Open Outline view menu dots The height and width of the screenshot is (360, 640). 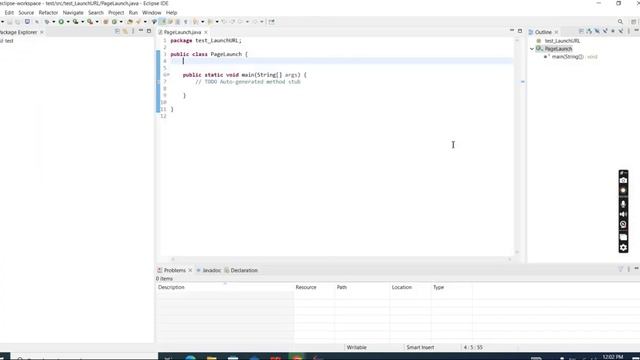click(629, 31)
